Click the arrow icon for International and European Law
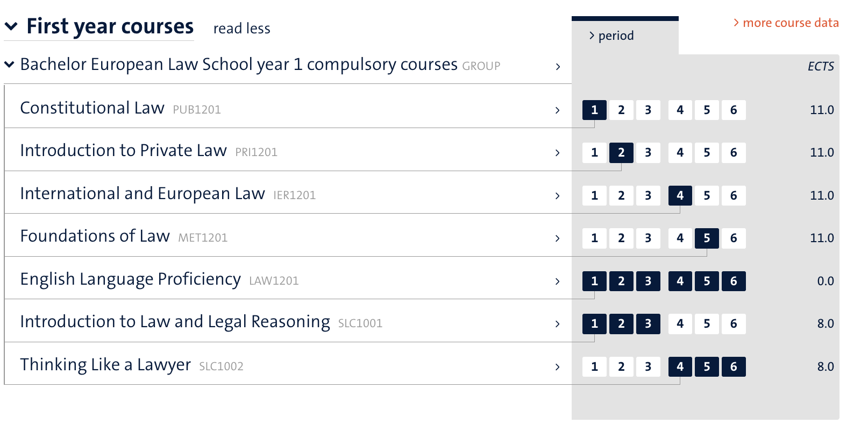Image resolution: width=868 pixels, height=430 pixels. click(558, 196)
